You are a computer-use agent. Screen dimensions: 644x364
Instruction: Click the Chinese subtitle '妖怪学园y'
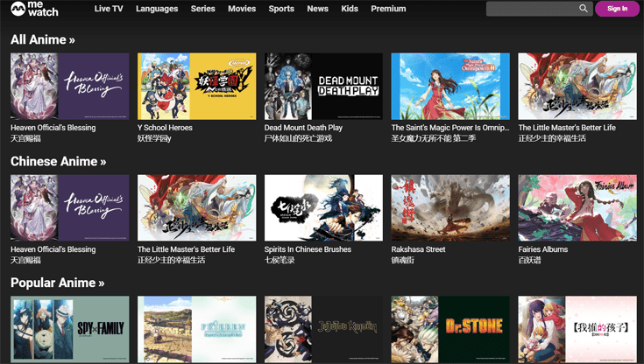[x=154, y=138]
